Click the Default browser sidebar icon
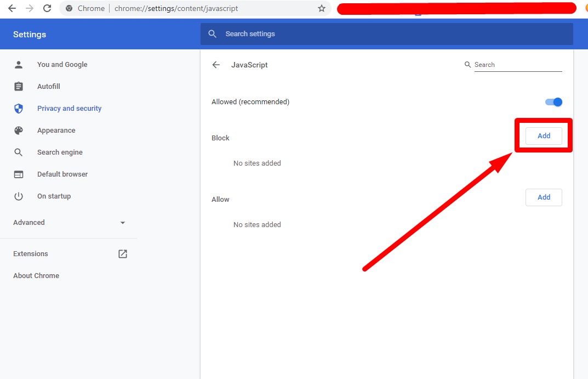 pos(19,174)
